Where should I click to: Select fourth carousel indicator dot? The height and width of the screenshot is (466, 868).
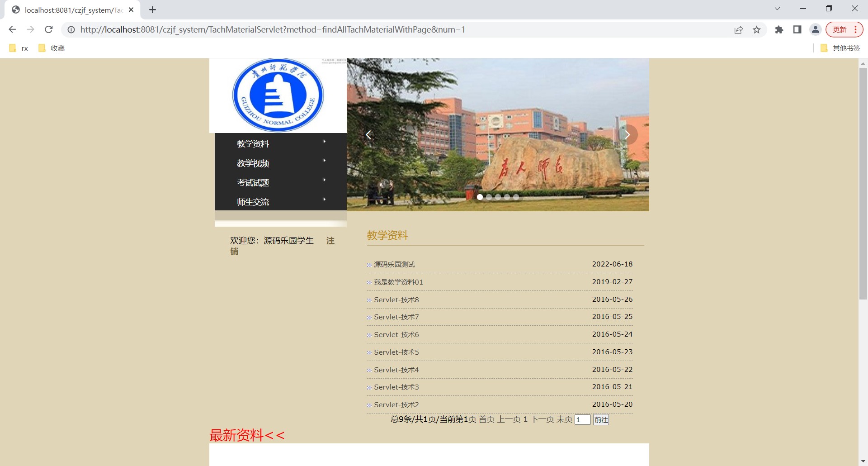pyautogui.click(x=507, y=197)
